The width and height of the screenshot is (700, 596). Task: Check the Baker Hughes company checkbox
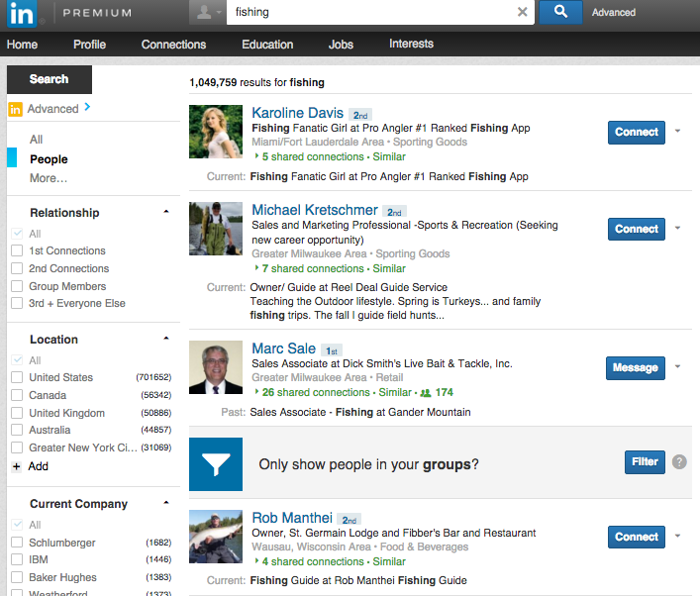pyautogui.click(x=17, y=577)
